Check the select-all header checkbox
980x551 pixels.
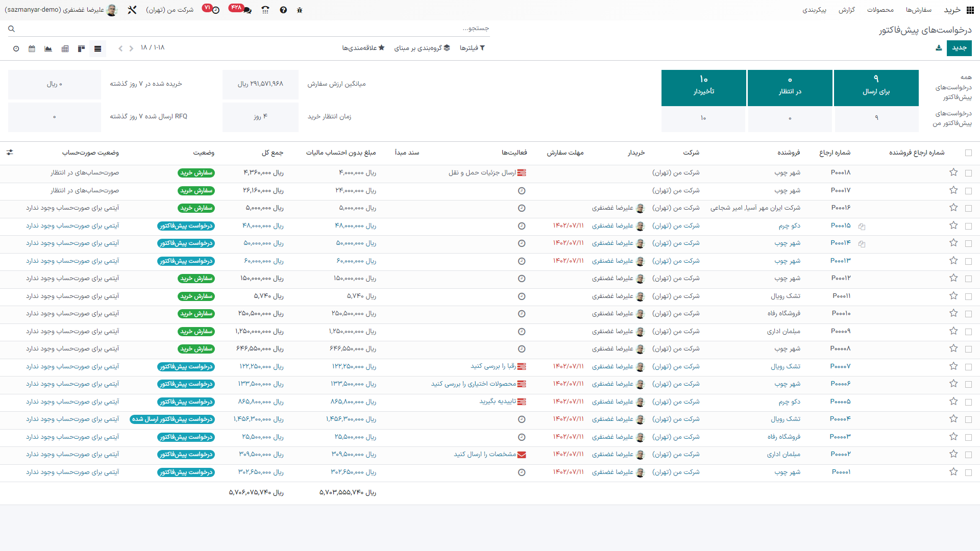click(968, 153)
